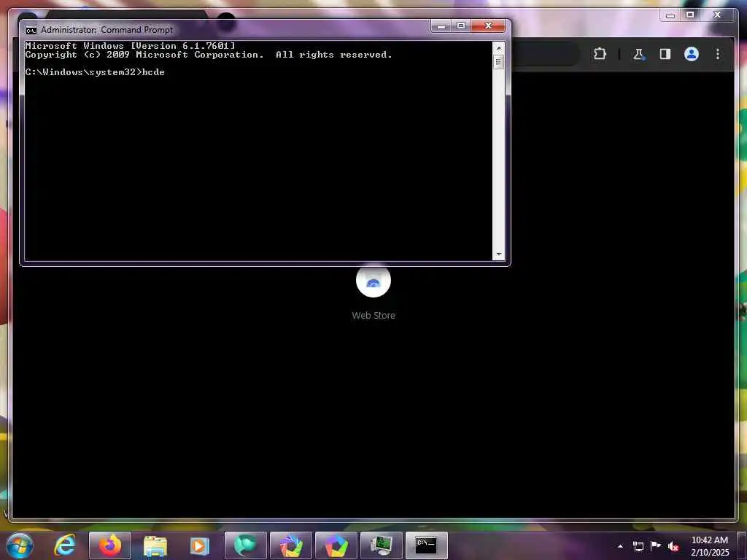
Task: Launch Internet Explorer from the taskbar
Action: (65, 545)
